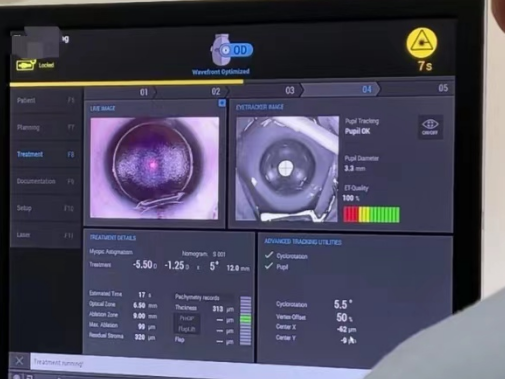Click the ET-Quality colored bar

[371, 214]
